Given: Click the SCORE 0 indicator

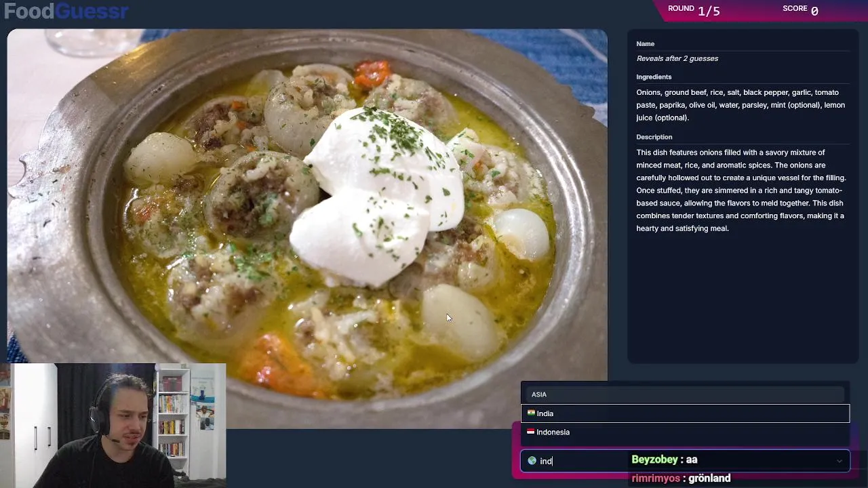Looking at the screenshot, I should tap(800, 10).
